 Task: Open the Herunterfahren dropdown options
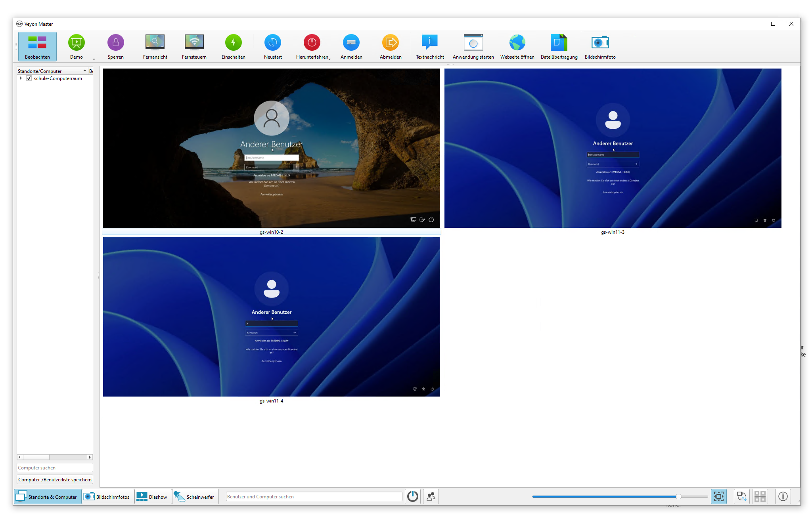click(x=330, y=58)
